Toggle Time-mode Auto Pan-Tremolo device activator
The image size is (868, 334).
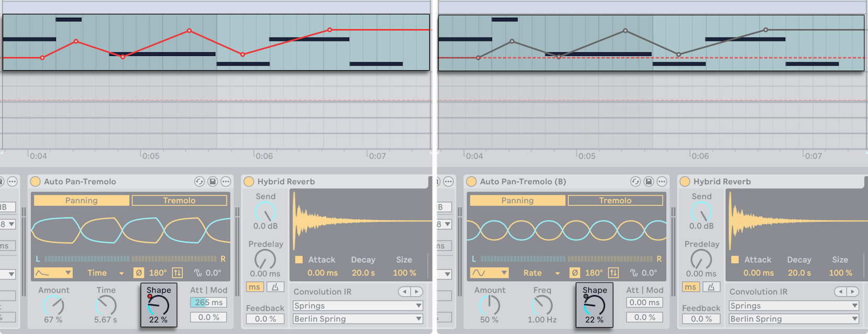[35, 182]
